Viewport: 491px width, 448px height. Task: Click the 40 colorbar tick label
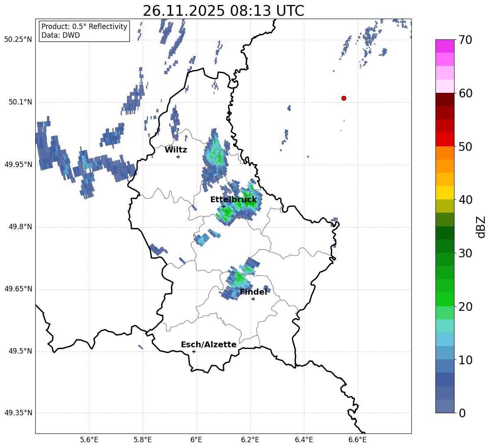[466, 200]
